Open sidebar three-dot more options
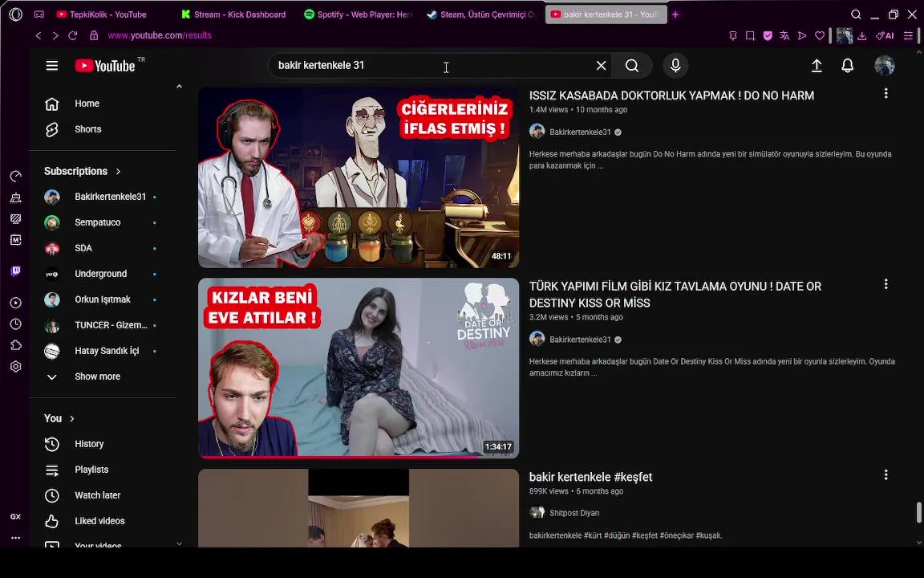 click(x=16, y=537)
